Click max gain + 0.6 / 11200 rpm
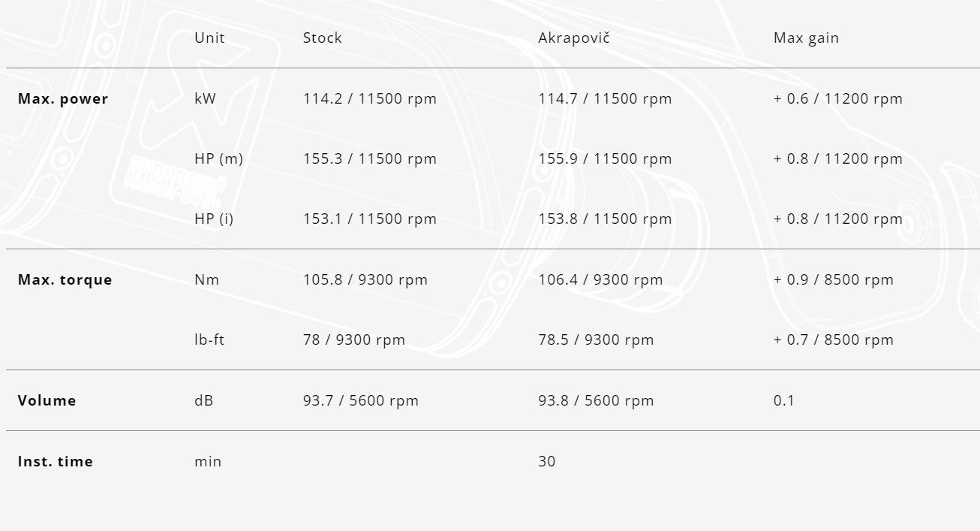 coord(838,98)
